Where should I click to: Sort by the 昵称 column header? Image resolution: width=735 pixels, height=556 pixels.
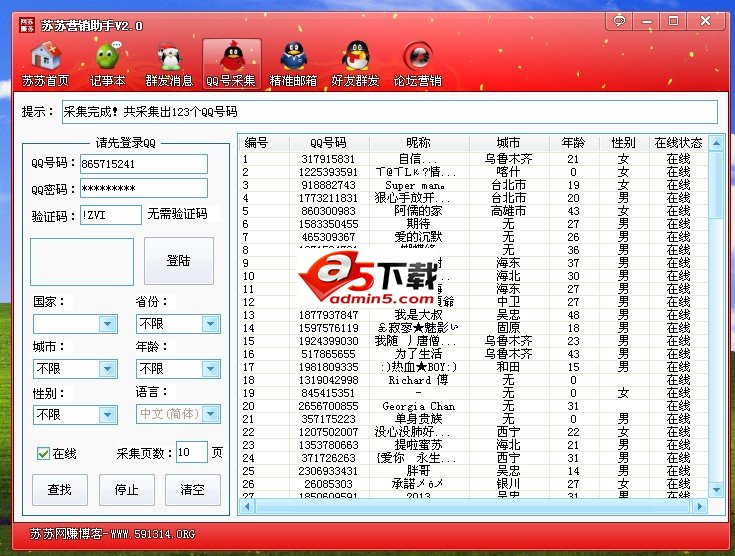pos(419,143)
